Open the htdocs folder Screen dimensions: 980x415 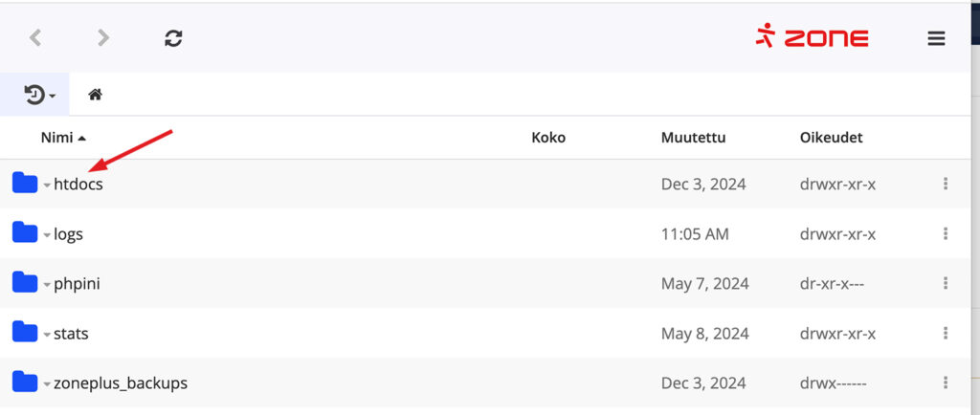[78, 184]
